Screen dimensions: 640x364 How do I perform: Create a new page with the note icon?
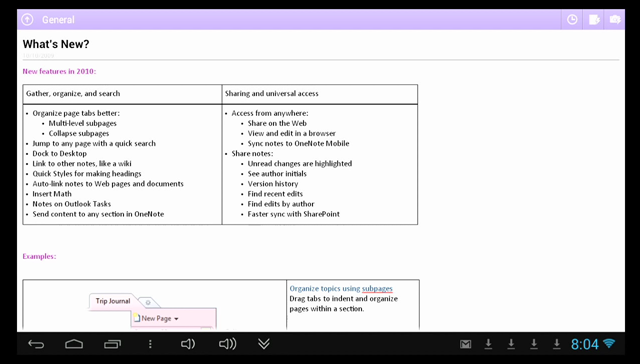click(594, 19)
